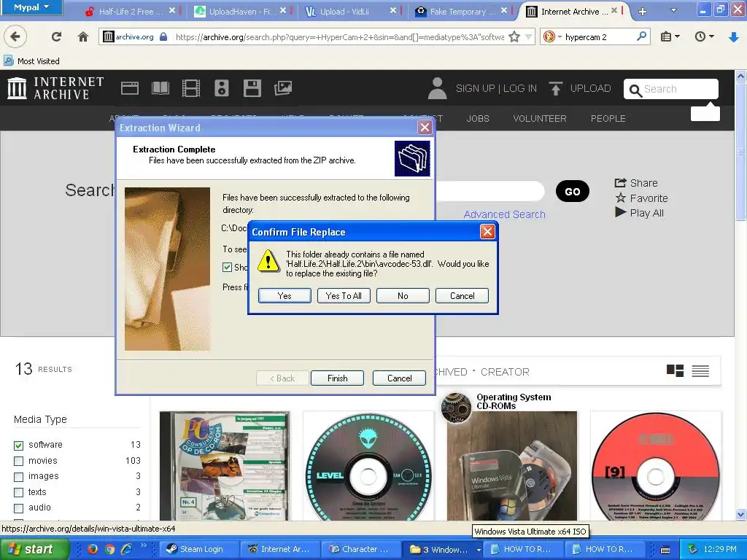Sort results by CREATOR
This screenshot has height=560, width=747.
(505, 372)
